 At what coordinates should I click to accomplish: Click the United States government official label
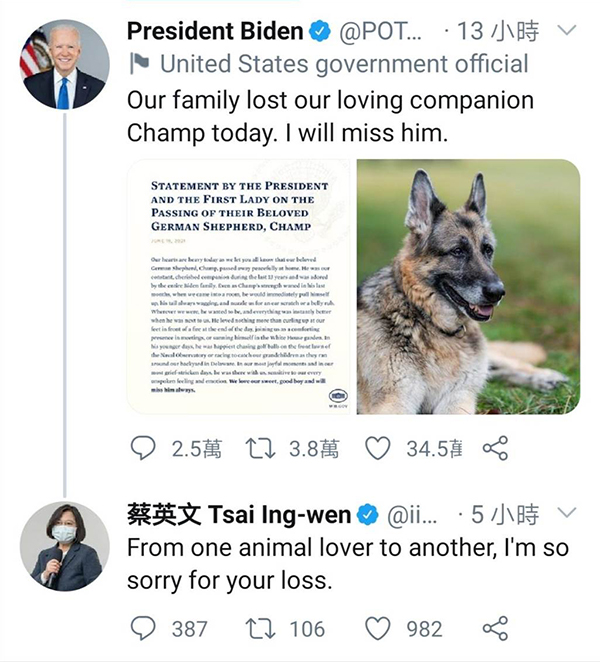click(x=343, y=65)
